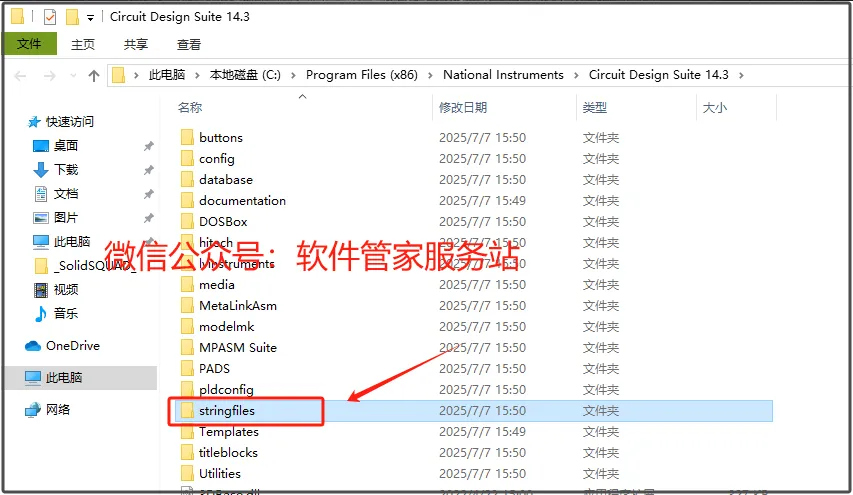Click Circuit Design Suite 14.3 breadcrumb
The width and height of the screenshot is (853, 495).
click(659, 75)
